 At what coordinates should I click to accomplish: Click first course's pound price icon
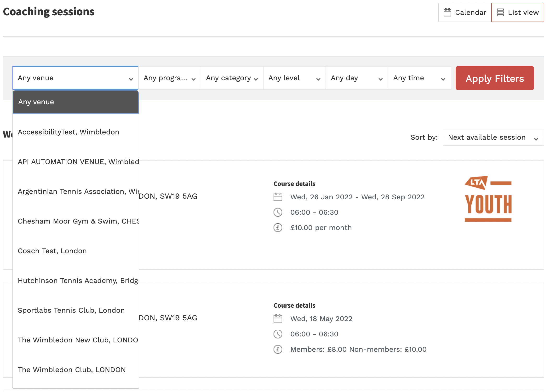point(278,227)
